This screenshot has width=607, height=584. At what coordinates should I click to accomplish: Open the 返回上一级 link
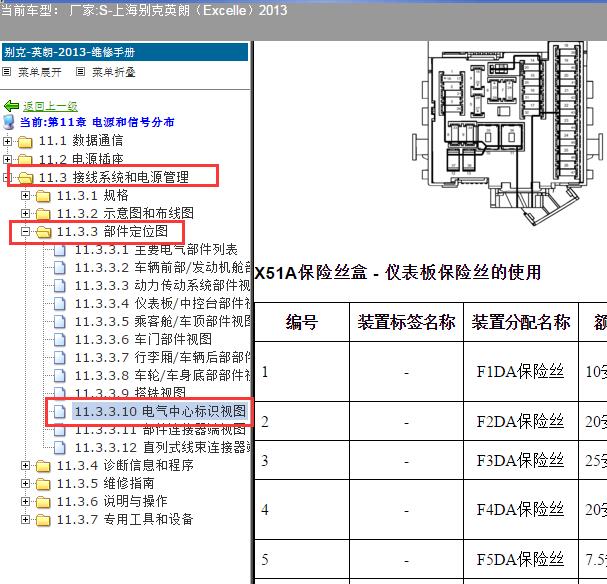tap(50, 106)
